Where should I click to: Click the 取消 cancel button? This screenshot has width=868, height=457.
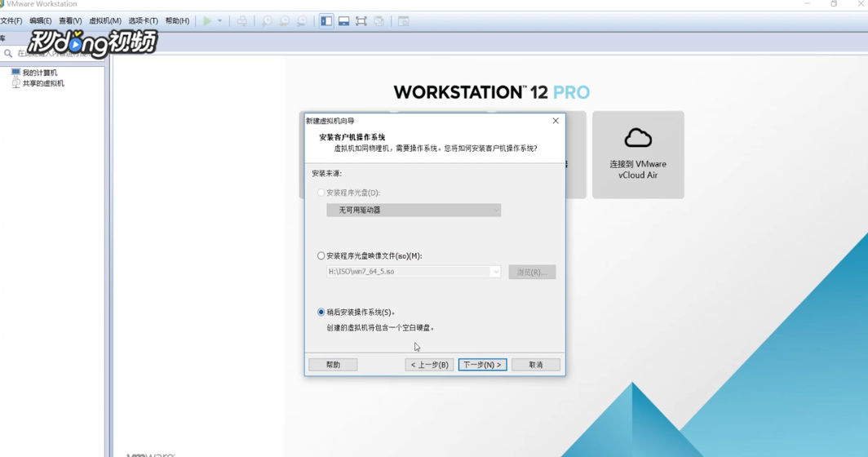pyautogui.click(x=536, y=365)
